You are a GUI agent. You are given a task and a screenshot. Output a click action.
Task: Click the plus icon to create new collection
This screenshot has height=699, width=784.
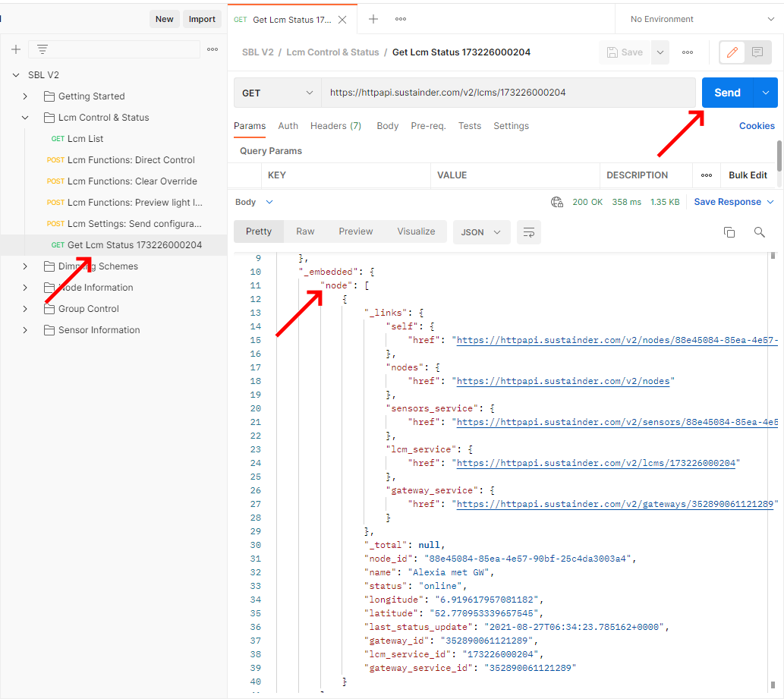pos(15,49)
